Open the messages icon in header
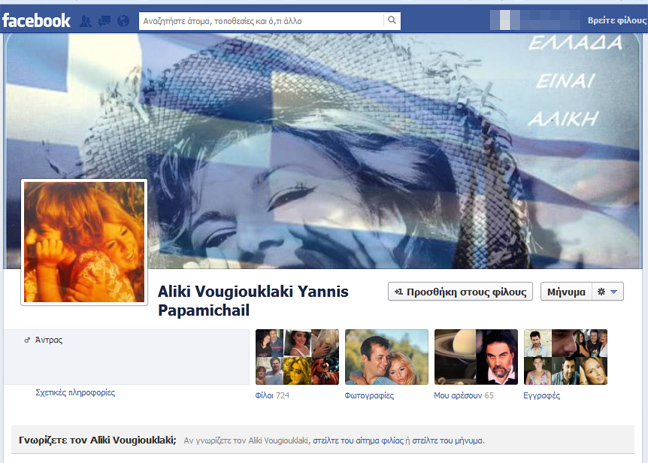This screenshot has width=648, height=463. [104, 20]
